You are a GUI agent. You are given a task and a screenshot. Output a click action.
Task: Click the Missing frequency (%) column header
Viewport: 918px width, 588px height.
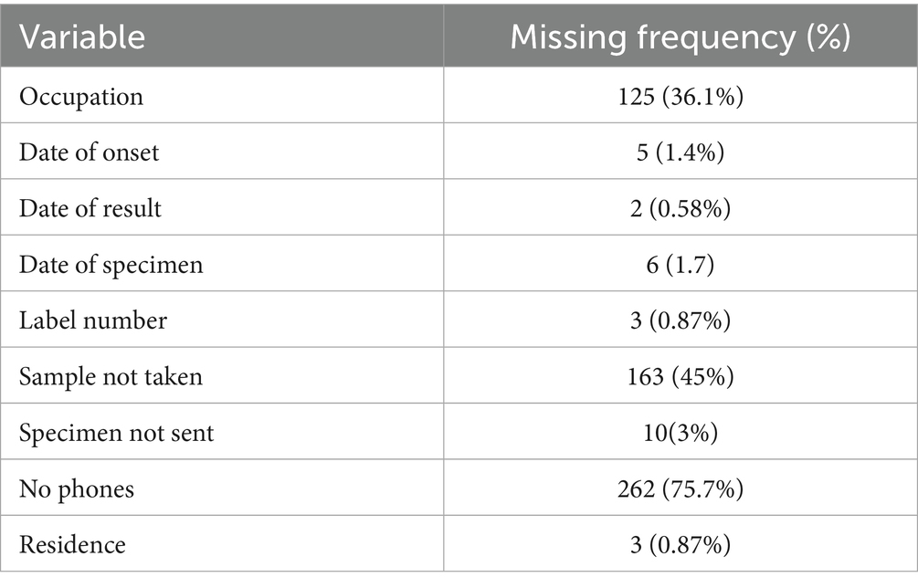[681, 37]
